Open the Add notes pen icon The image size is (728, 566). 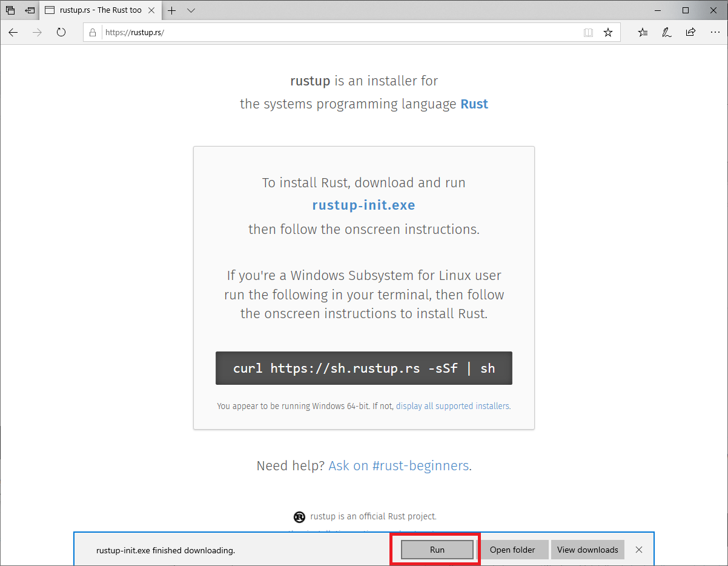[x=667, y=33]
